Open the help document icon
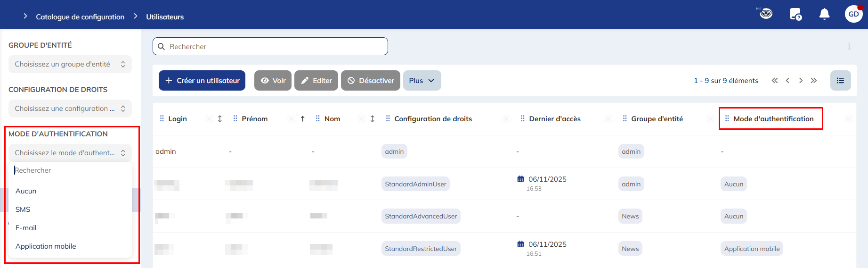This screenshot has height=268, width=868. click(x=795, y=14)
